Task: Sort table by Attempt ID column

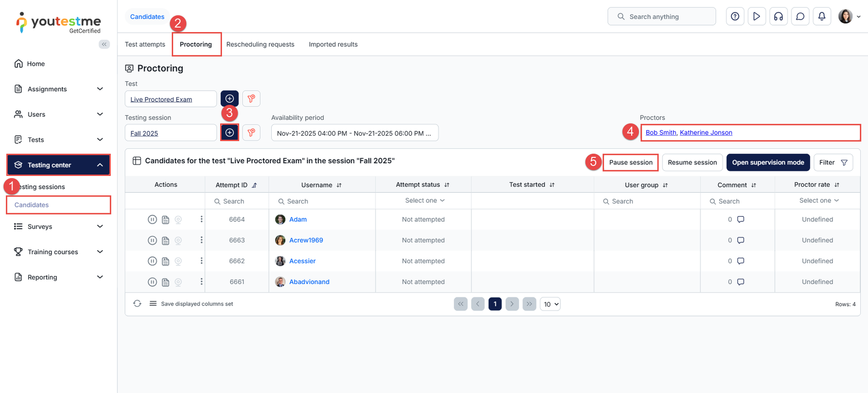Action: coord(254,185)
